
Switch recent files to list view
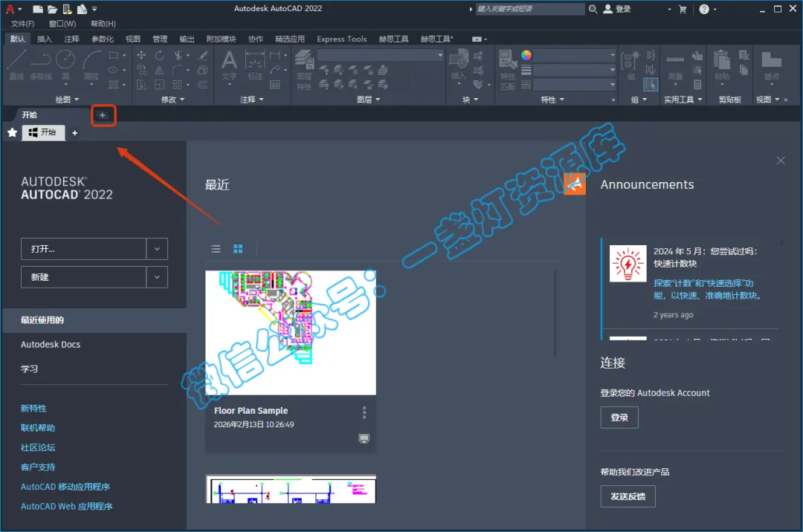click(216, 249)
